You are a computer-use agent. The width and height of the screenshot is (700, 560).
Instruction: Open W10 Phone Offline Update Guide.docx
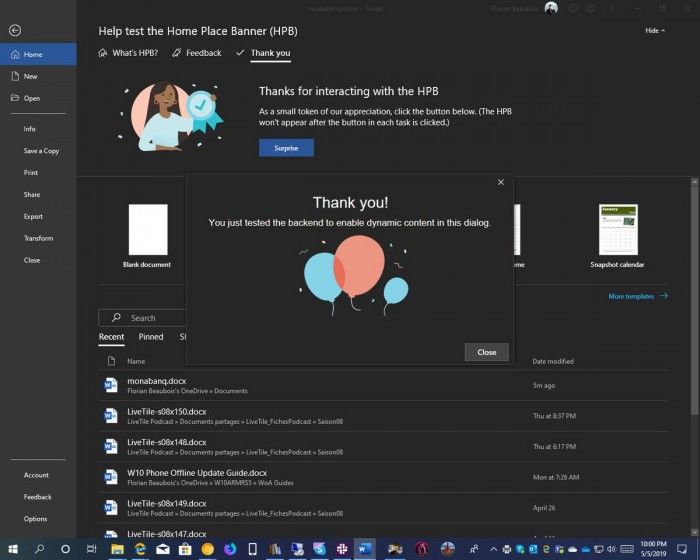tap(383, 477)
